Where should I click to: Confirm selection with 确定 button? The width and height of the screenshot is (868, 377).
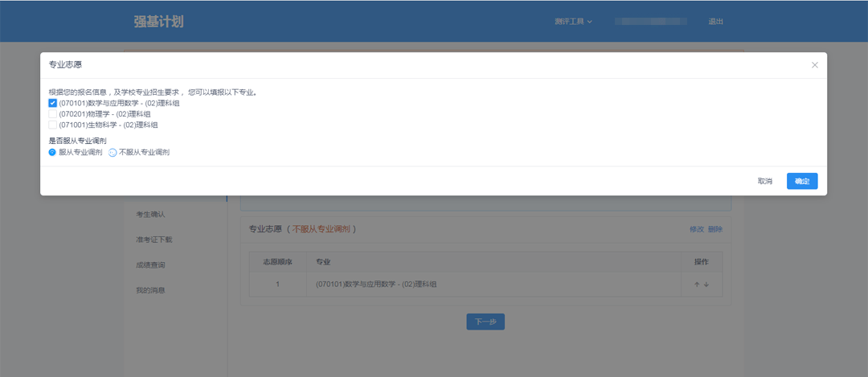point(801,181)
